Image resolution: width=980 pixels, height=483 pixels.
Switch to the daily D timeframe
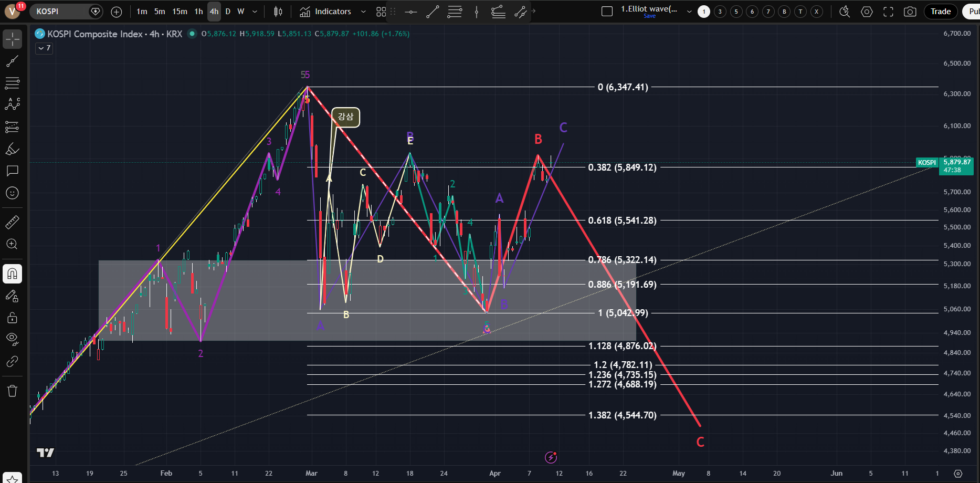[x=228, y=12]
